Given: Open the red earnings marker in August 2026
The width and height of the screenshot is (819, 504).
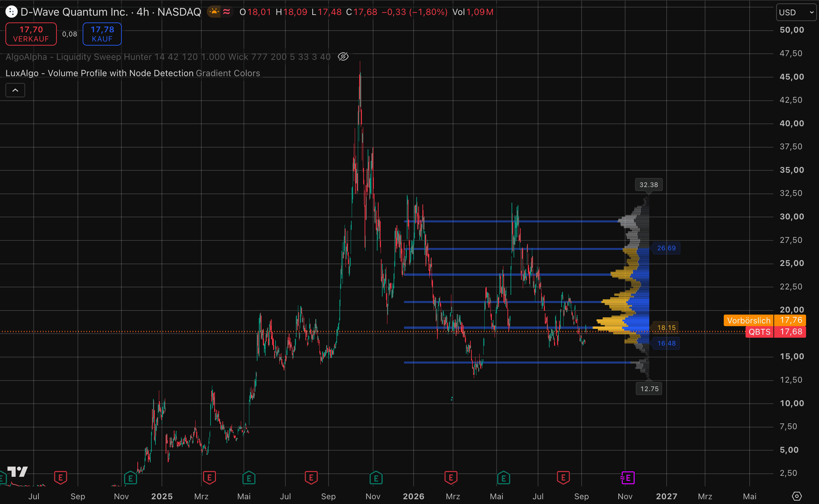Looking at the screenshot, I should 564,478.
